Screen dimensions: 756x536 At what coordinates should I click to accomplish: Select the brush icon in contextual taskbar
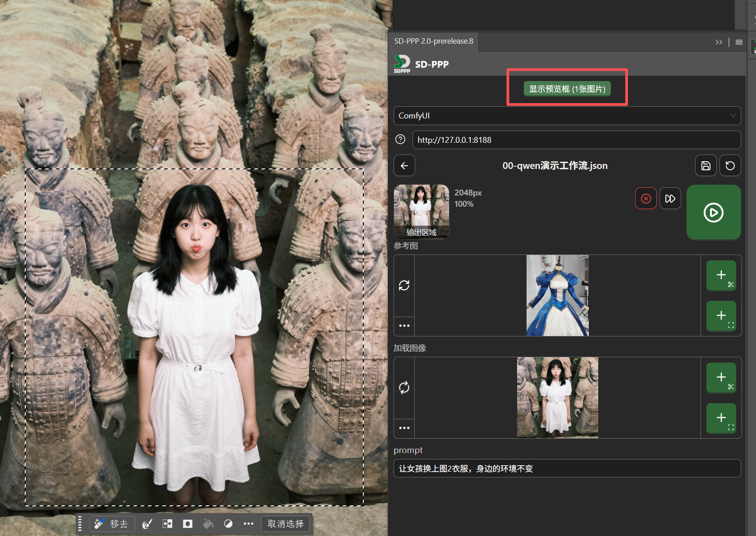click(147, 524)
